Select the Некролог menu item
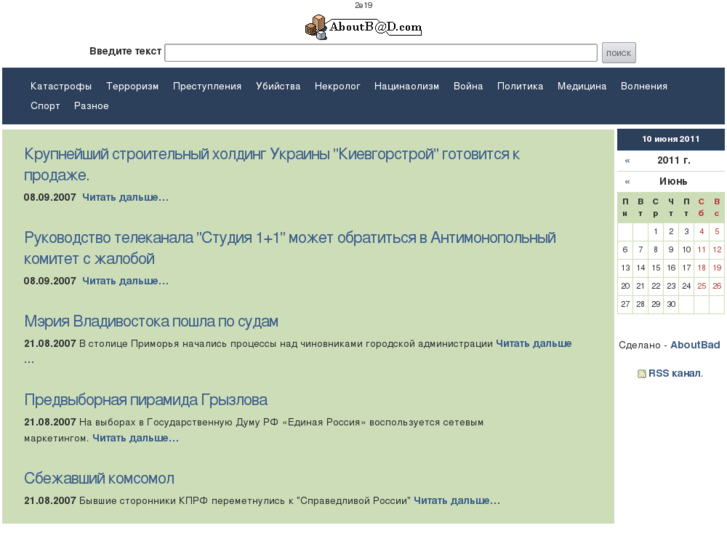727x545 pixels. tap(337, 86)
